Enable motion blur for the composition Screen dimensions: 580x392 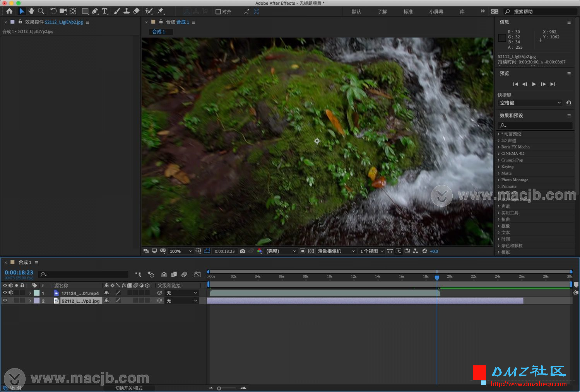[x=185, y=274]
